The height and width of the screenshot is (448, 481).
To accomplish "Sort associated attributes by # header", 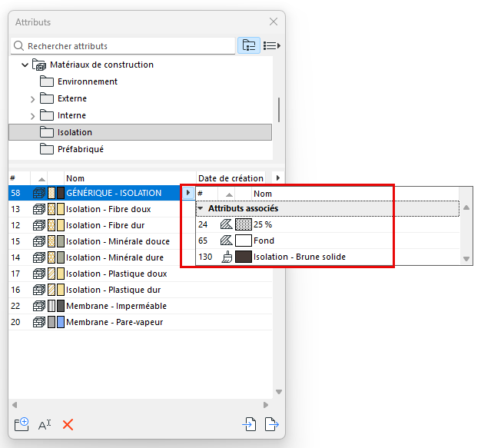I will point(207,194).
